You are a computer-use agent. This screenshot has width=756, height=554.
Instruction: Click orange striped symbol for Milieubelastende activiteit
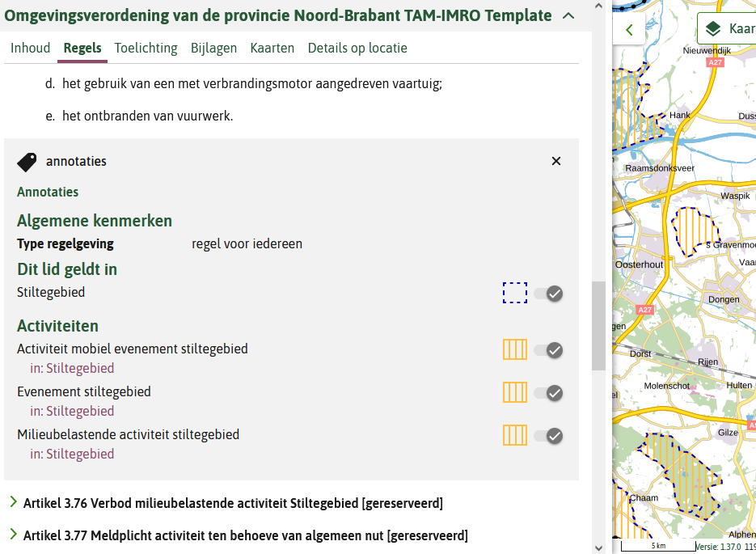coord(515,435)
